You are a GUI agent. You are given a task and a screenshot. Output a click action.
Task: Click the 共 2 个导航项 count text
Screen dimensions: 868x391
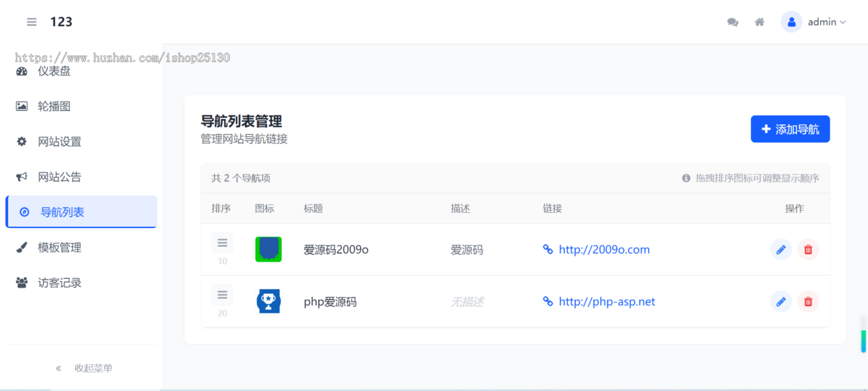pos(241,178)
